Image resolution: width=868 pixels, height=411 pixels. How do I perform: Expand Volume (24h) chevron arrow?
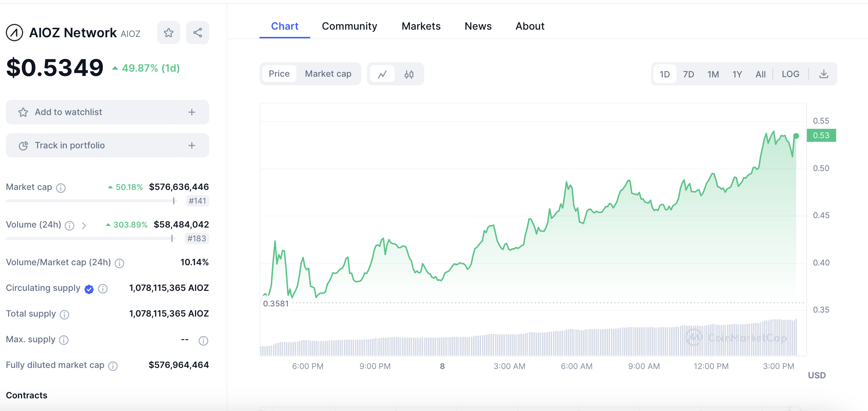[x=84, y=226]
